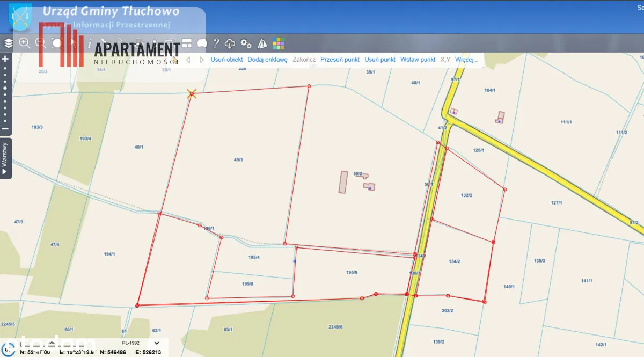Open settings gears in toolbar

coord(246,43)
